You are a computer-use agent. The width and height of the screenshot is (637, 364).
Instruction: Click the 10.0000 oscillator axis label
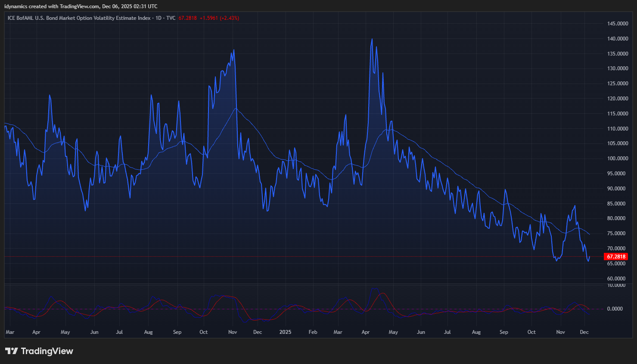pos(616,285)
